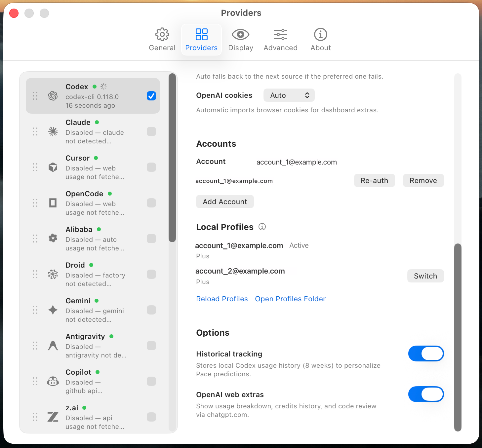This screenshot has width=482, height=448.
Task: Disable the Codex provider checkbox
Action: [x=151, y=96]
